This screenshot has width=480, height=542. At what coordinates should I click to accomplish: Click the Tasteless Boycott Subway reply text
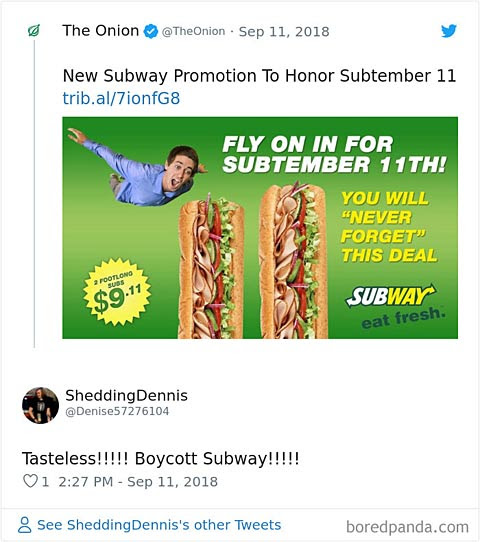[x=161, y=459]
